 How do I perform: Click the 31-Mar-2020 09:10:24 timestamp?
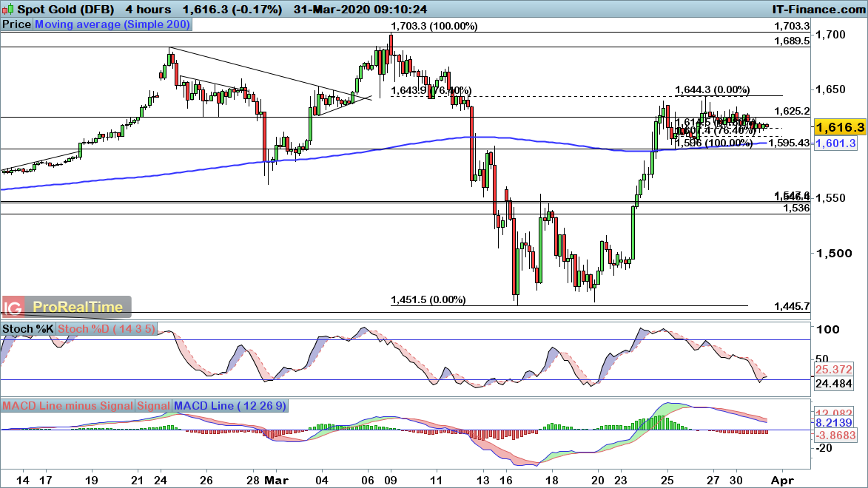tap(360, 10)
